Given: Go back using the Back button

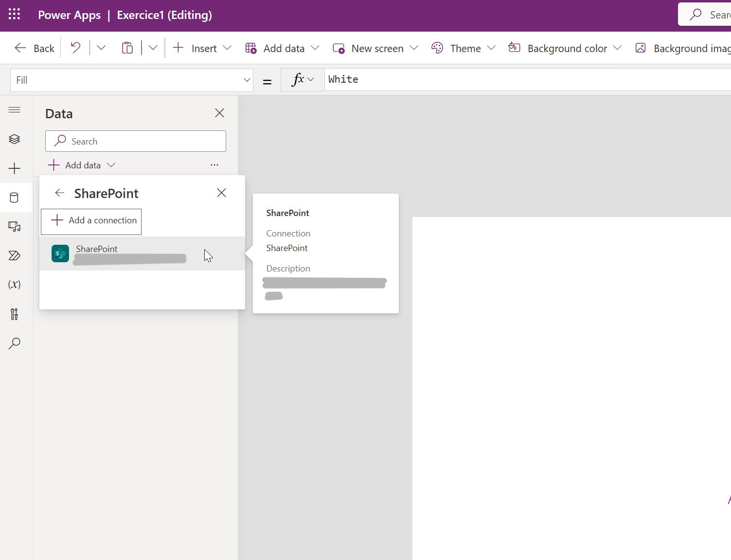Looking at the screenshot, I should click(34, 48).
